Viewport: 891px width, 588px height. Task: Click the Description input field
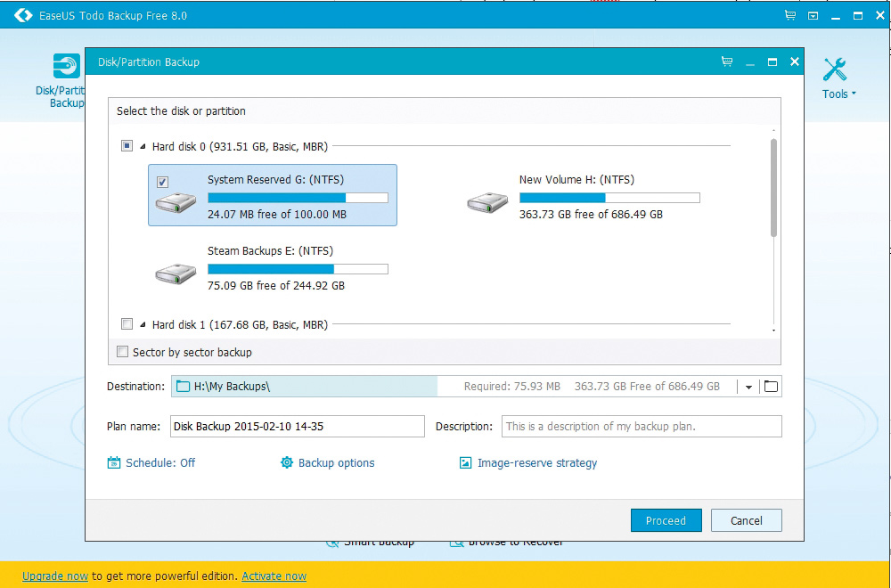coord(642,426)
